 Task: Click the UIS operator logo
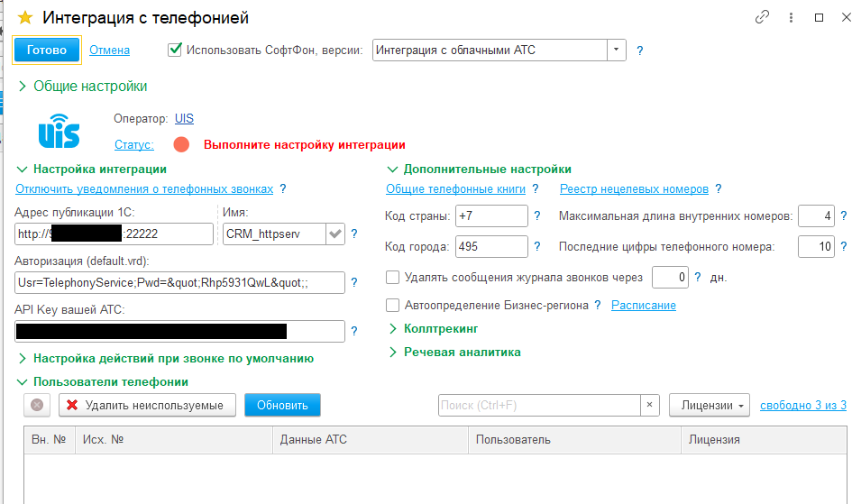[x=59, y=131]
